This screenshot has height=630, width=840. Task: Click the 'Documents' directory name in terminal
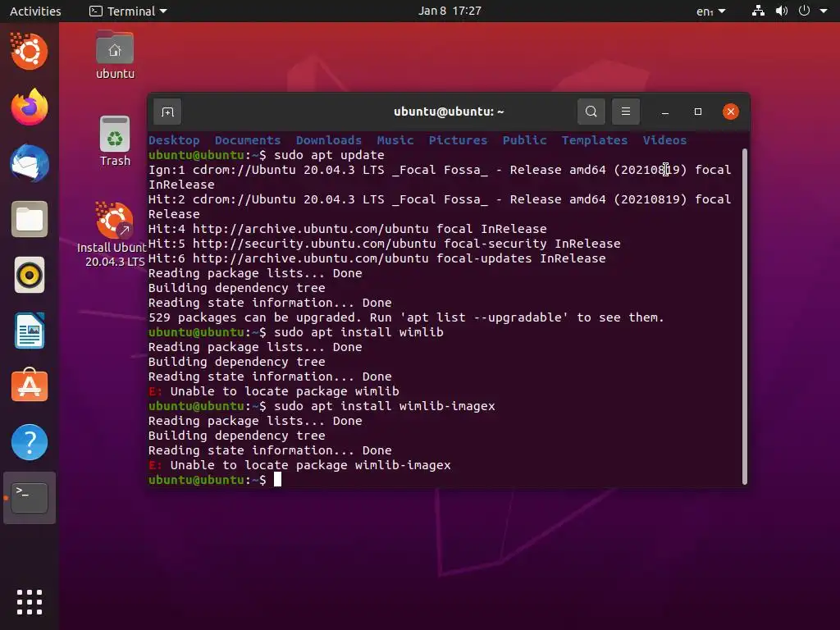tap(248, 140)
